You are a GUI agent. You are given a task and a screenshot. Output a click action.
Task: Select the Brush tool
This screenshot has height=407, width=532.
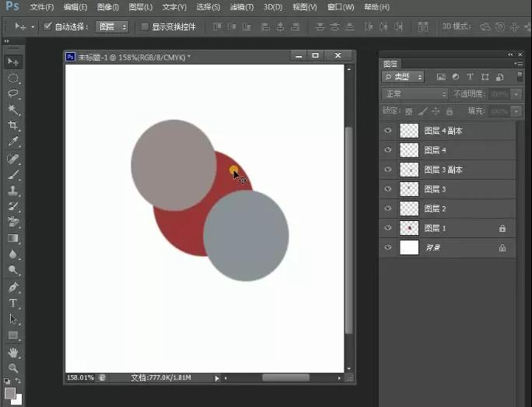pyautogui.click(x=13, y=174)
